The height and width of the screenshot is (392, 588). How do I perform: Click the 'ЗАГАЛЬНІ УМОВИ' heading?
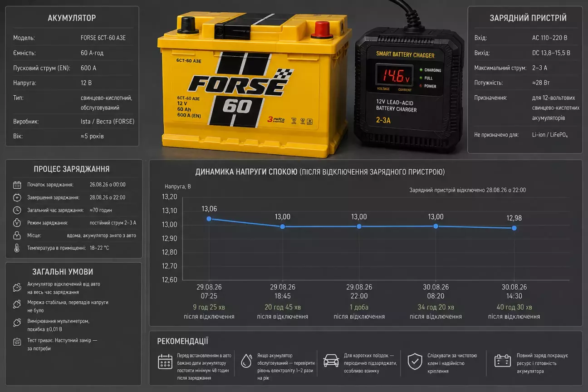point(63,272)
